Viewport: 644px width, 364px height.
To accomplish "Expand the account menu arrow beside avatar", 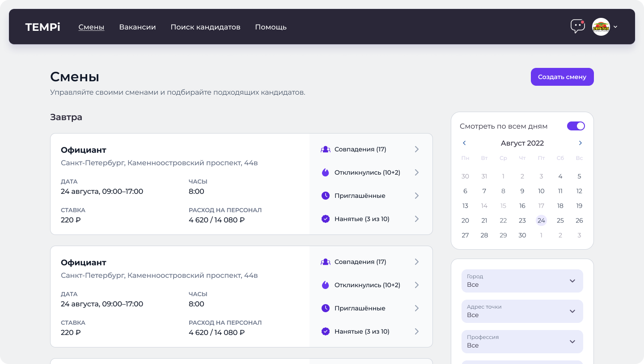I will (x=615, y=27).
